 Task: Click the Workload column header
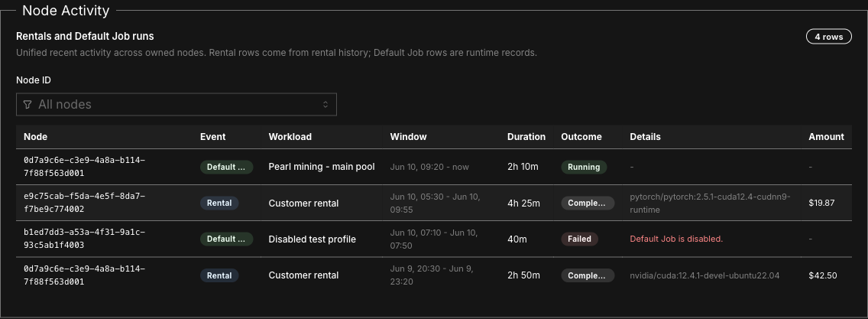click(290, 137)
